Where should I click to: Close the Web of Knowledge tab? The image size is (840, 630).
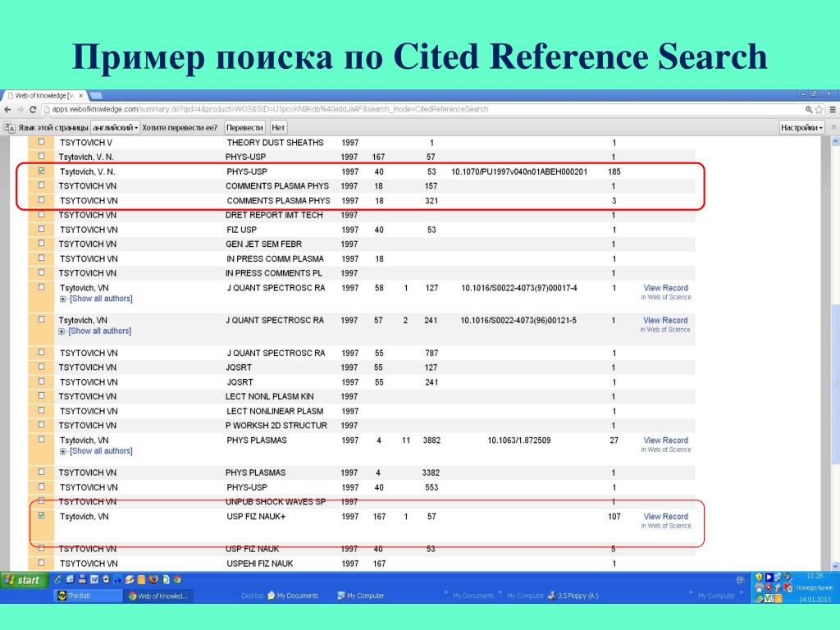(81, 95)
